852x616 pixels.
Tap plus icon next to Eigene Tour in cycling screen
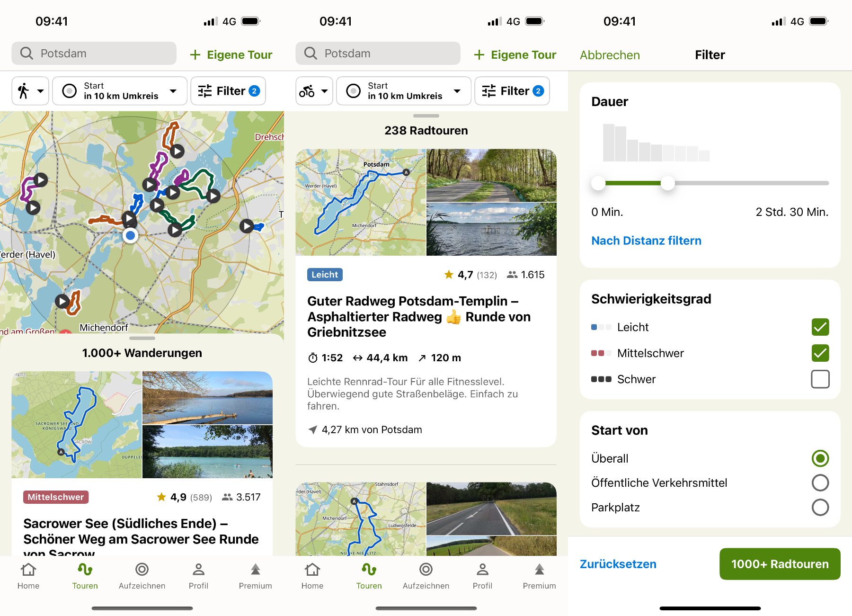(x=479, y=55)
